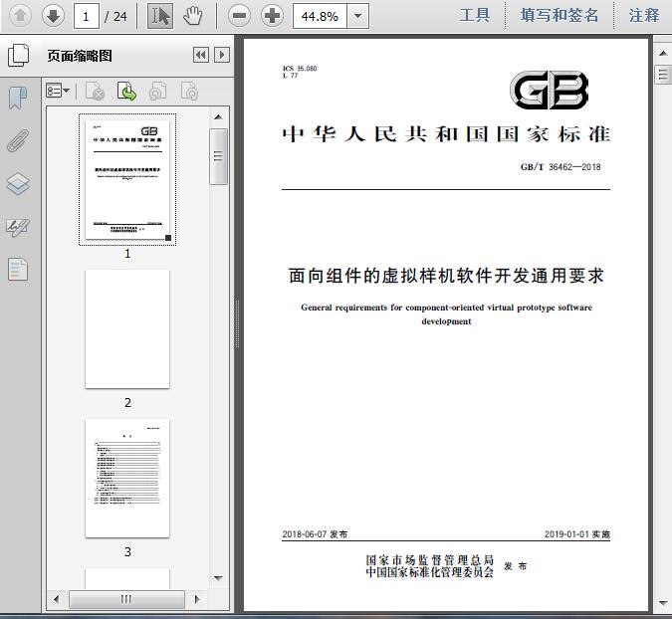Select page 3 thumbnail
The height and width of the screenshot is (619, 672).
point(127,478)
